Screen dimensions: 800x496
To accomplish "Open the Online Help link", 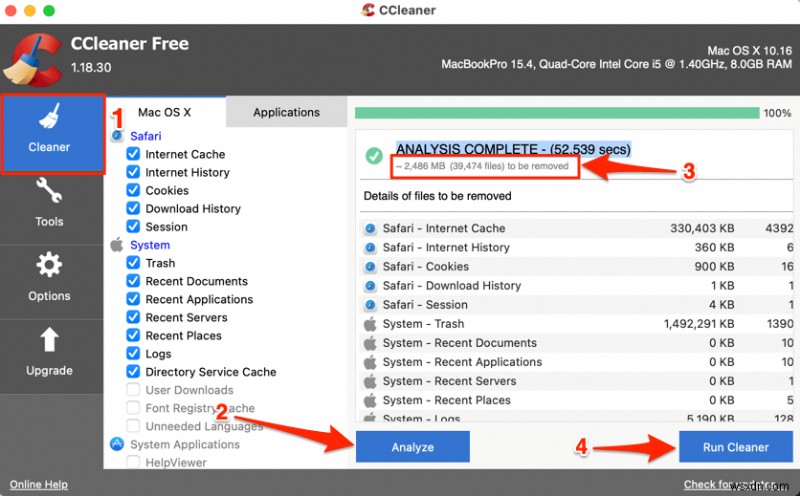I will pos(39,484).
